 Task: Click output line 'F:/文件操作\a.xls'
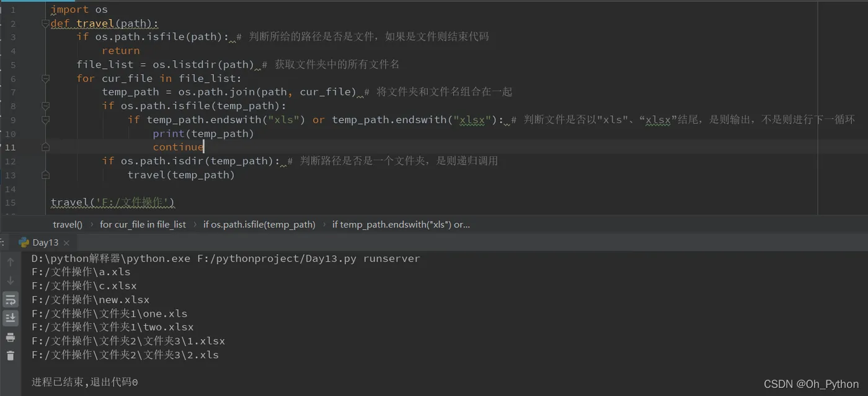pos(81,272)
